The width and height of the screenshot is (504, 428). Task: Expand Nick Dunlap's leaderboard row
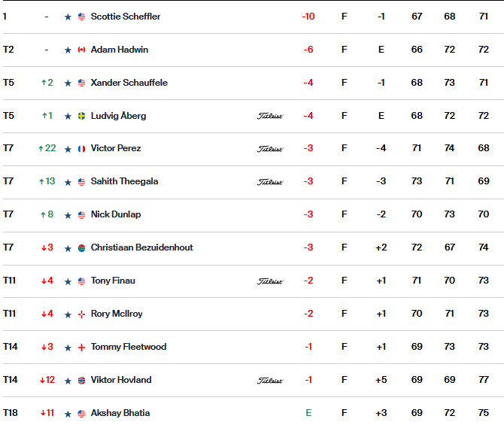click(x=254, y=215)
